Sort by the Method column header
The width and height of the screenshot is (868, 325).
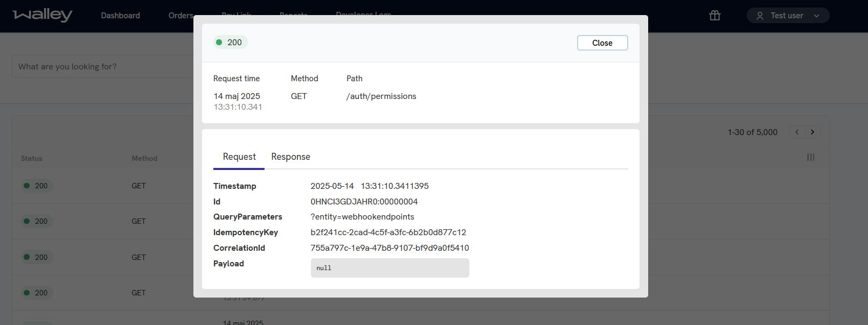pyautogui.click(x=144, y=159)
